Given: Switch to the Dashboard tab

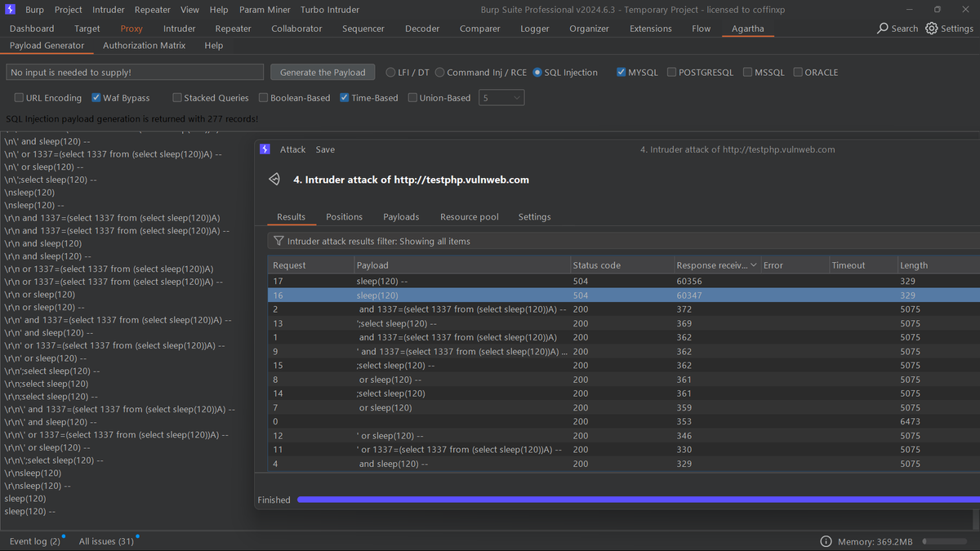Looking at the screenshot, I should (x=32, y=29).
